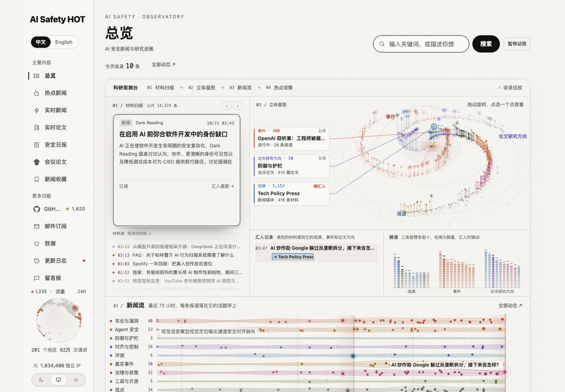Select the 攻击与漏洞 topic band label

(x=127, y=321)
